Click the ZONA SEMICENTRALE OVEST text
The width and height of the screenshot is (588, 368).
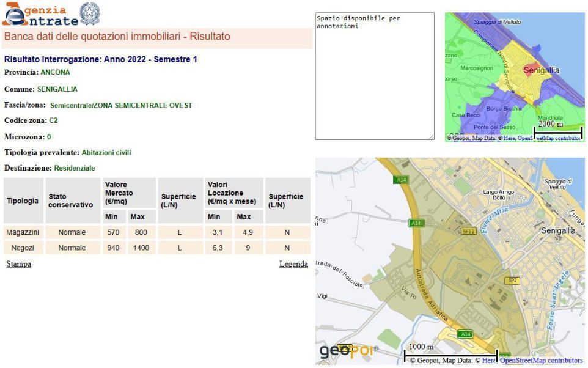coord(142,105)
